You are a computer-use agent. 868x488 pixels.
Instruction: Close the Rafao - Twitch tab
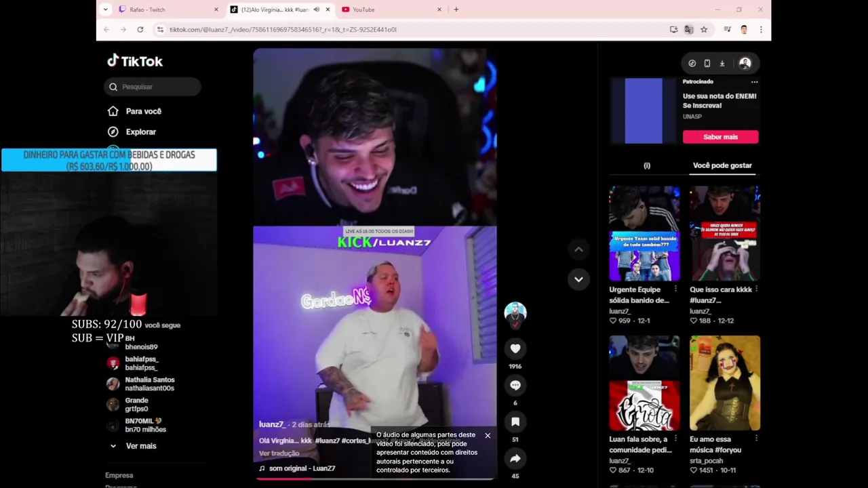(216, 9)
